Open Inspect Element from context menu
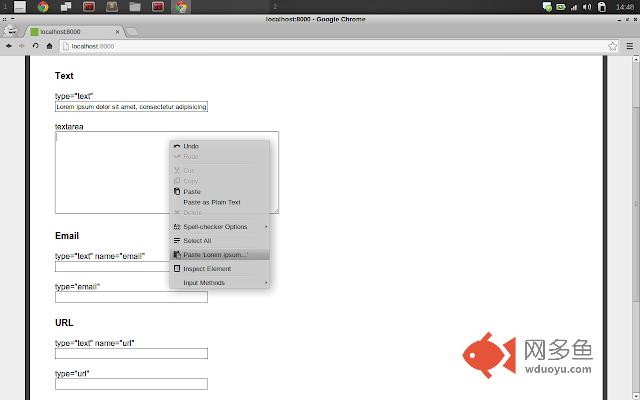This screenshot has width=640, height=400. 207,268
